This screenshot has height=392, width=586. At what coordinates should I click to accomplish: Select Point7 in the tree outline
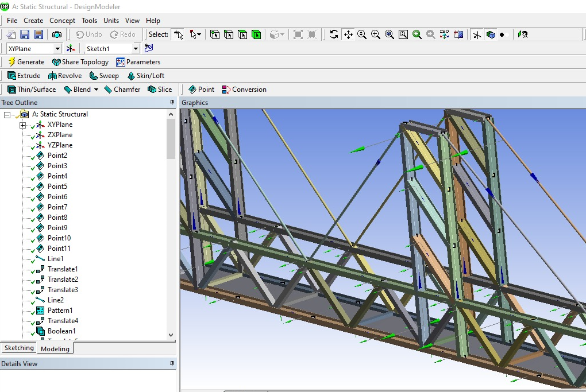pos(57,207)
